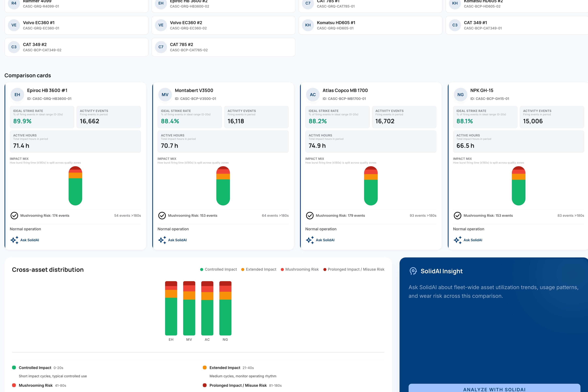The width and height of the screenshot is (588, 392).
Task: Click the 66.5 h active hours value
Action: click(x=465, y=146)
